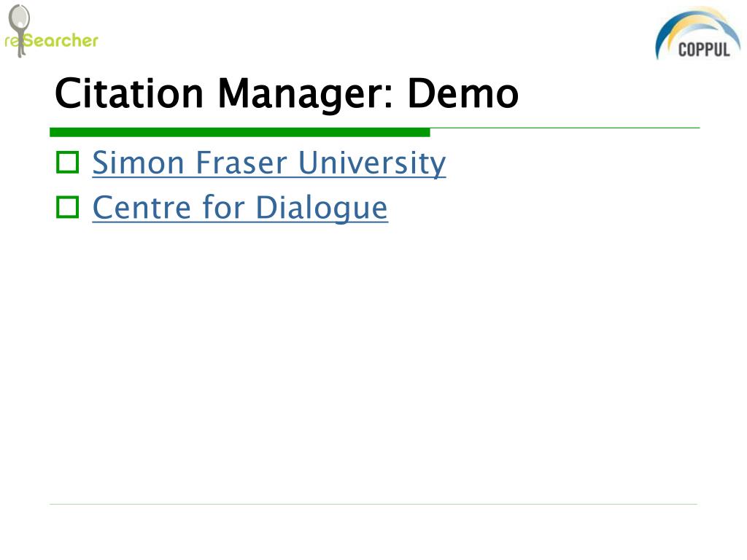Click the word "University" in the first link
The image size is (747, 560).
click(x=372, y=163)
